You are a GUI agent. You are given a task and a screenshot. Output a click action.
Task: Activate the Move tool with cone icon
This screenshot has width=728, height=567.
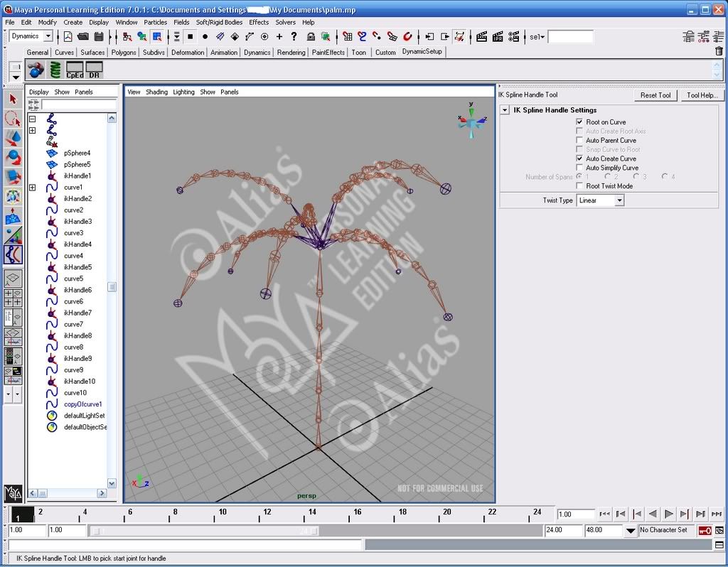pos(13,138)
